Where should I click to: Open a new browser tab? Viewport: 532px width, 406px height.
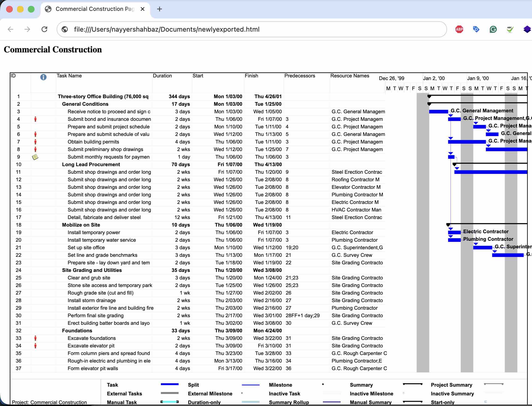point(159,9)
